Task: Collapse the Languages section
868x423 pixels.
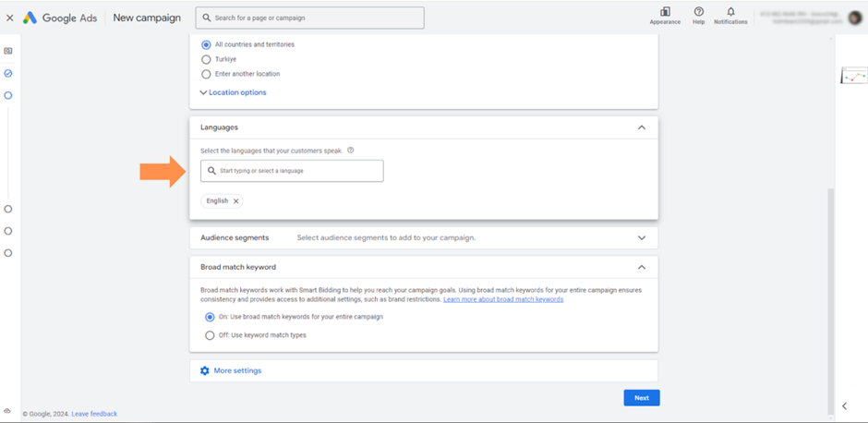Action: (642, 127)
